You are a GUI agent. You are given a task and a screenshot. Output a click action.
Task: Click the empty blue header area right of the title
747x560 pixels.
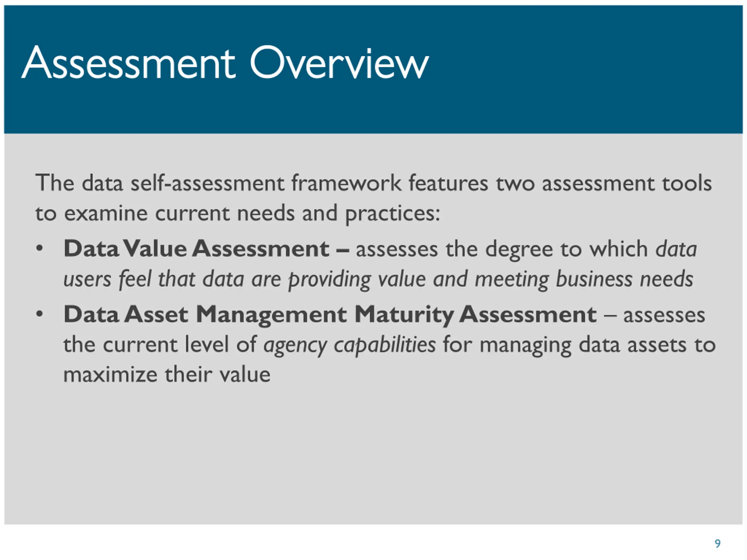tap(591, 67)
